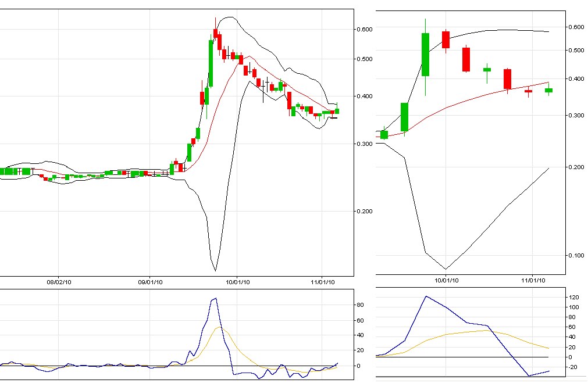Screen dimensions: 588x383
Task: Click the 0 level on left oscillator axis
Action: coord(358,366)
